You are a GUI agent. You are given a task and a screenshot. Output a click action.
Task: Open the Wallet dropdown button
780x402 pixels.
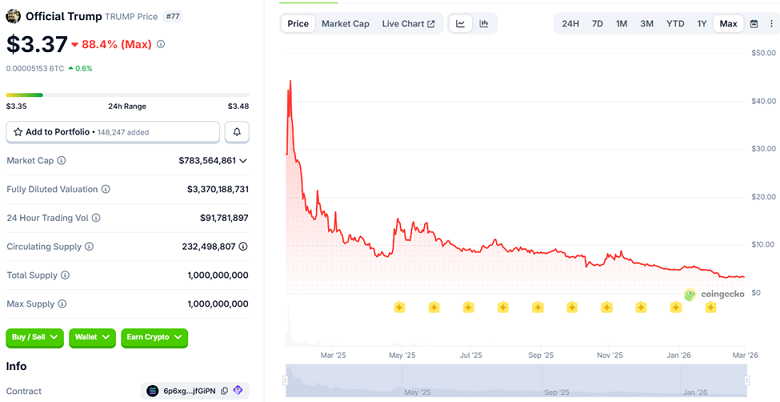92,337
